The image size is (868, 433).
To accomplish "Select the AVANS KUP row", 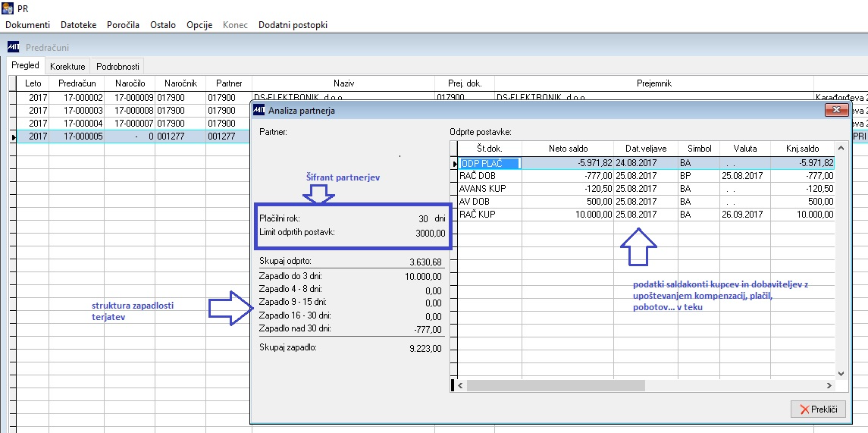I will (482, 189).
